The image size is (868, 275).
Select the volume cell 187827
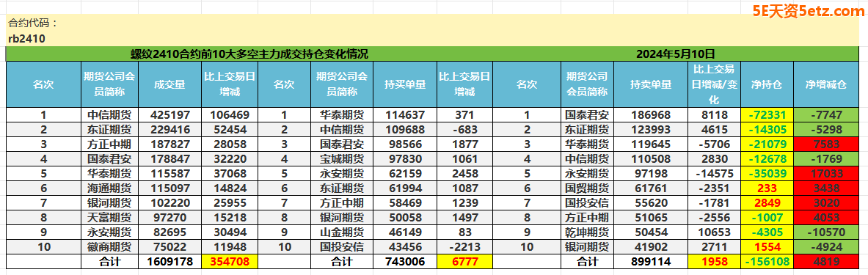(170, 144)
